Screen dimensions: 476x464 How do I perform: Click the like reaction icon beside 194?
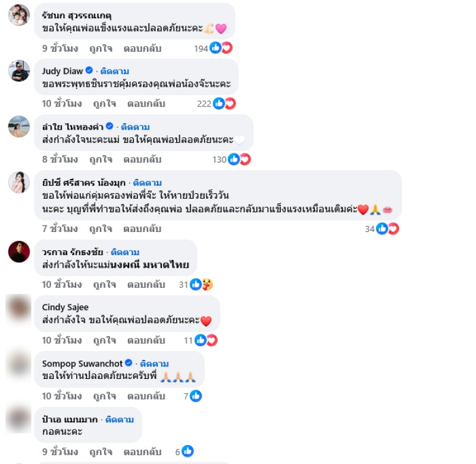215,48
